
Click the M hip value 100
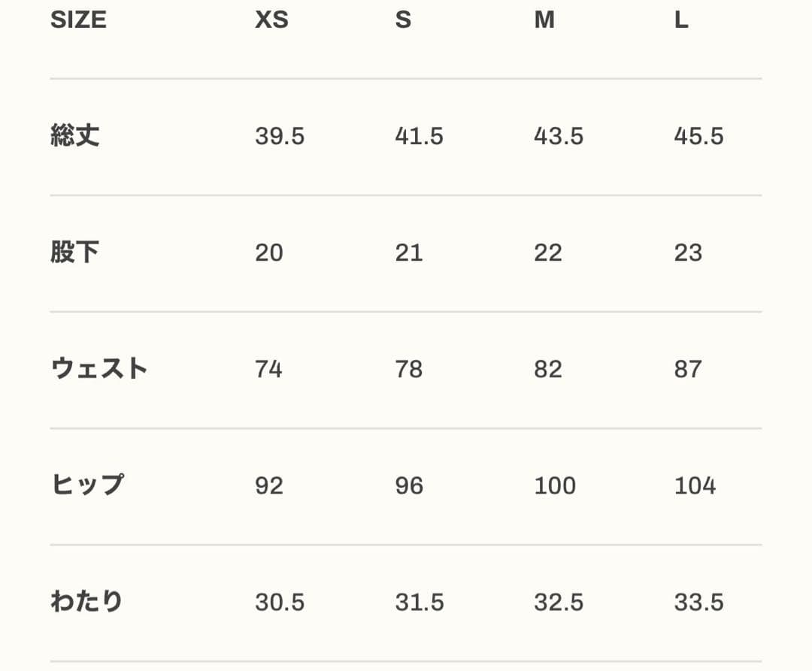[555, 485]
